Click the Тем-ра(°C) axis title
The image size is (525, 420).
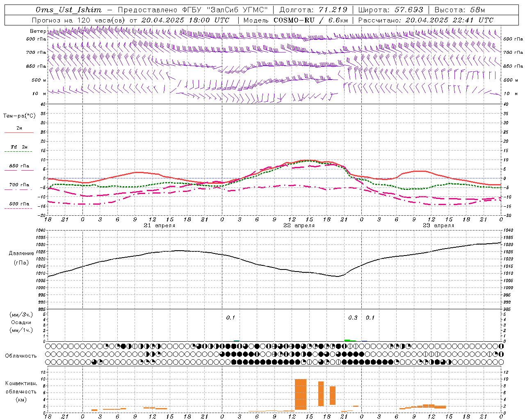pos(19,116)
